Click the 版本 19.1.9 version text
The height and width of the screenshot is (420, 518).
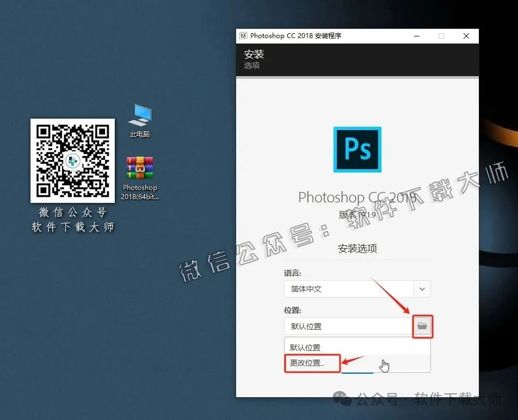(357, 214)
